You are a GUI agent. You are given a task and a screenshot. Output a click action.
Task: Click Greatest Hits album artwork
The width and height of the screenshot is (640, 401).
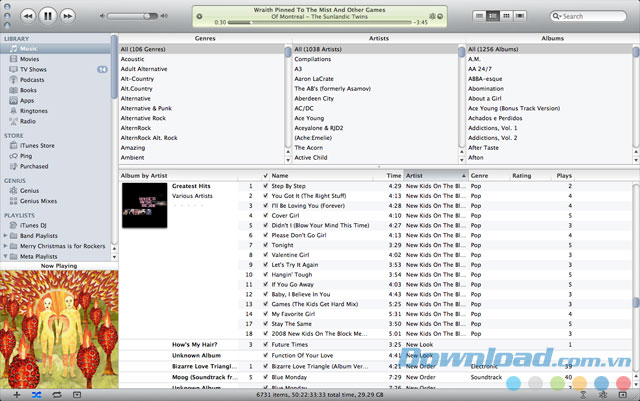pyautogui.click(x=144, y=205)
